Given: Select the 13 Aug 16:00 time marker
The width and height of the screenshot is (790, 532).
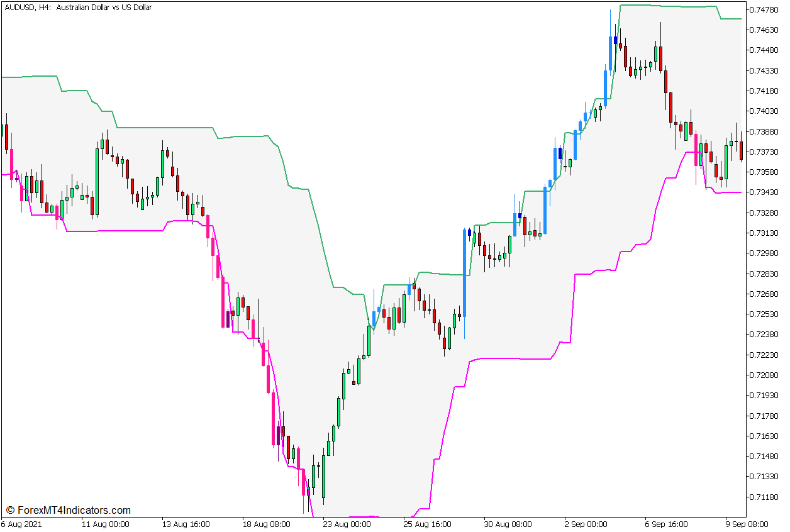Looking at the screenshot, I should point(186,524).
